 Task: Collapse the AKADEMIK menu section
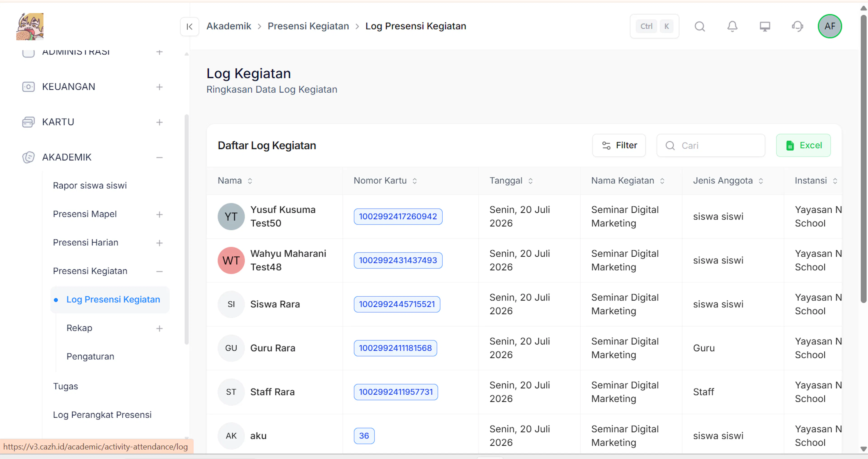[159, 157]
